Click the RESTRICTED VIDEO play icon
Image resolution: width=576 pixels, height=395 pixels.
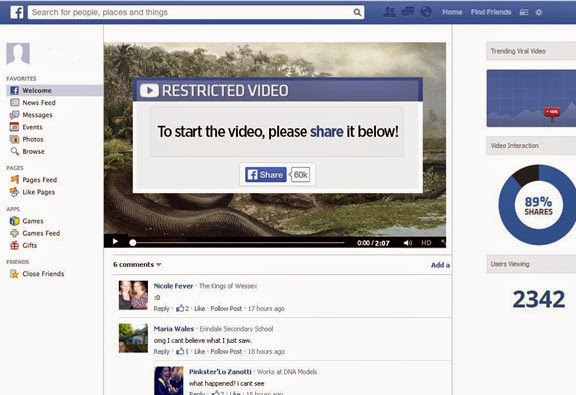click(149, 90)
